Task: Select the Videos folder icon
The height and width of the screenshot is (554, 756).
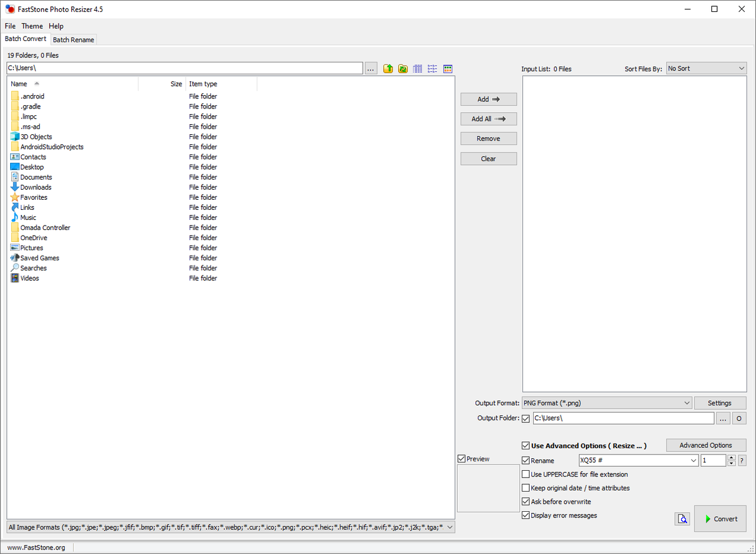Action: pos(15,278)
